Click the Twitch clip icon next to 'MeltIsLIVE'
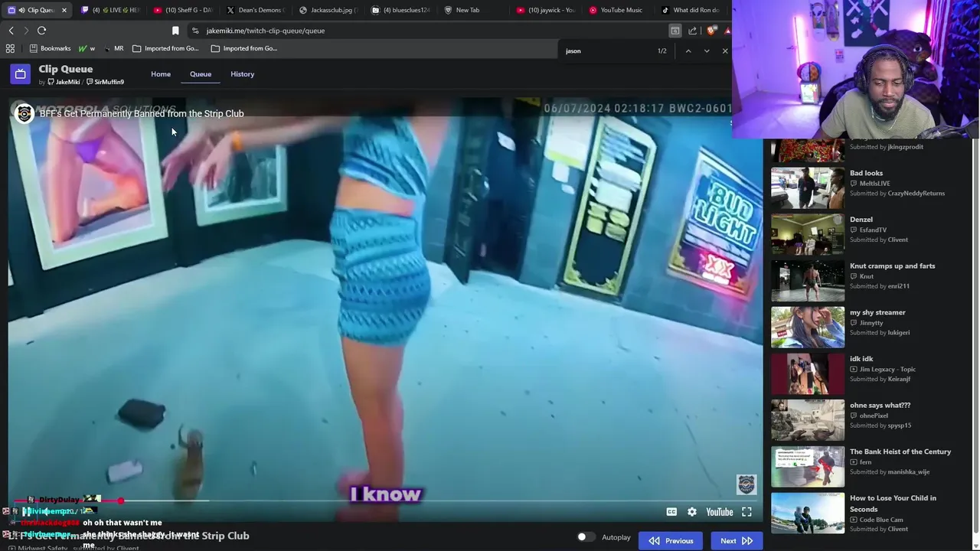Screen dimensions: 980x551 pos(854,184)
